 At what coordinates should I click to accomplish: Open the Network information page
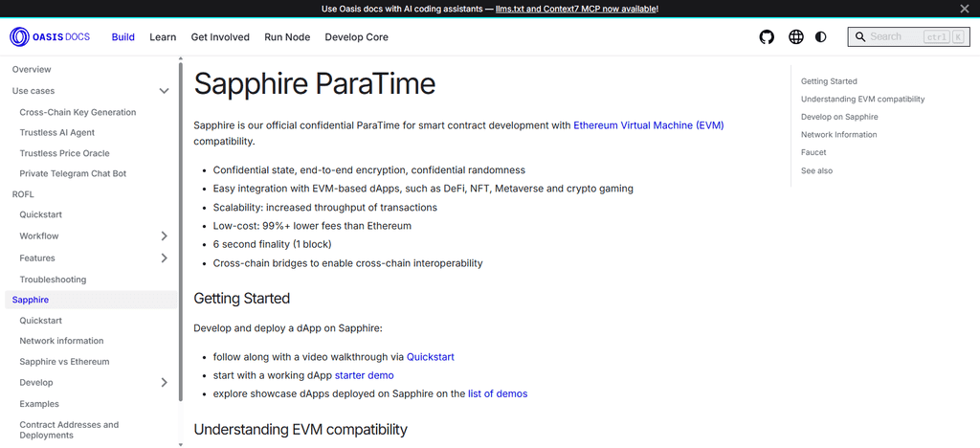pos(61,341)
